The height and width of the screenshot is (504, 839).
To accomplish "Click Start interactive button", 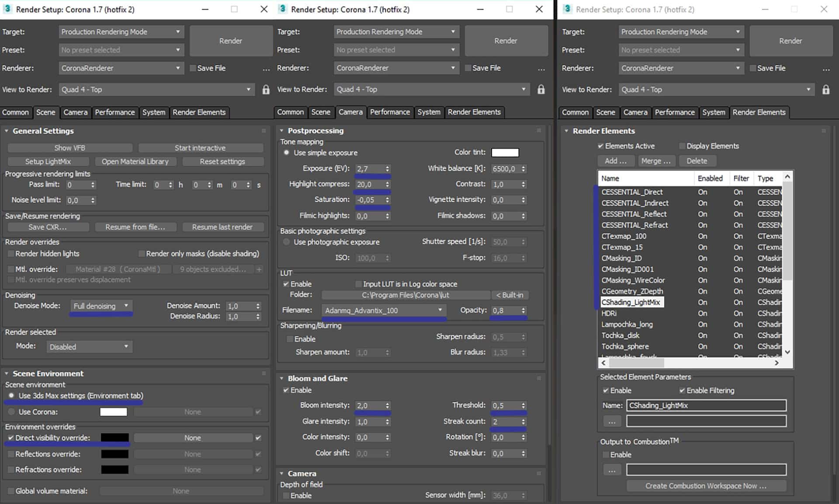I will 201,148.
